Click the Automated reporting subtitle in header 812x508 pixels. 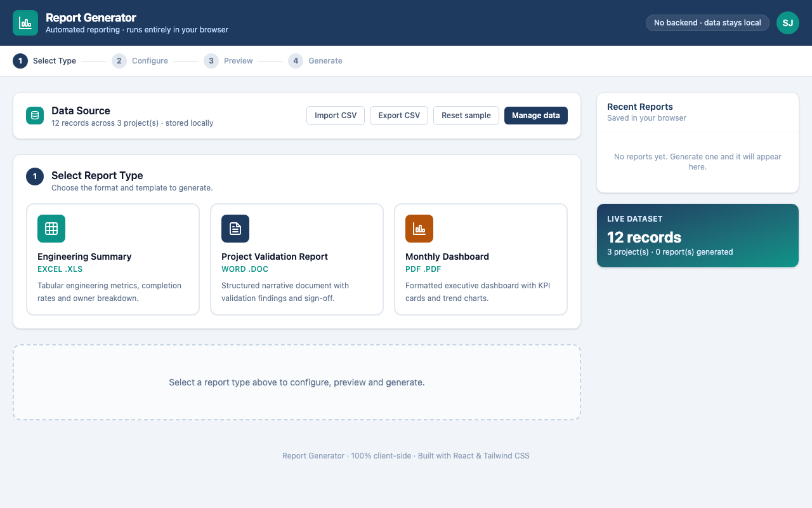[137, 30]
